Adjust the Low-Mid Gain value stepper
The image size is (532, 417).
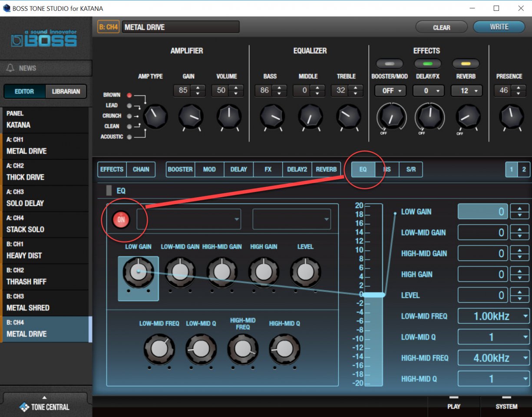tap(519, 232)
